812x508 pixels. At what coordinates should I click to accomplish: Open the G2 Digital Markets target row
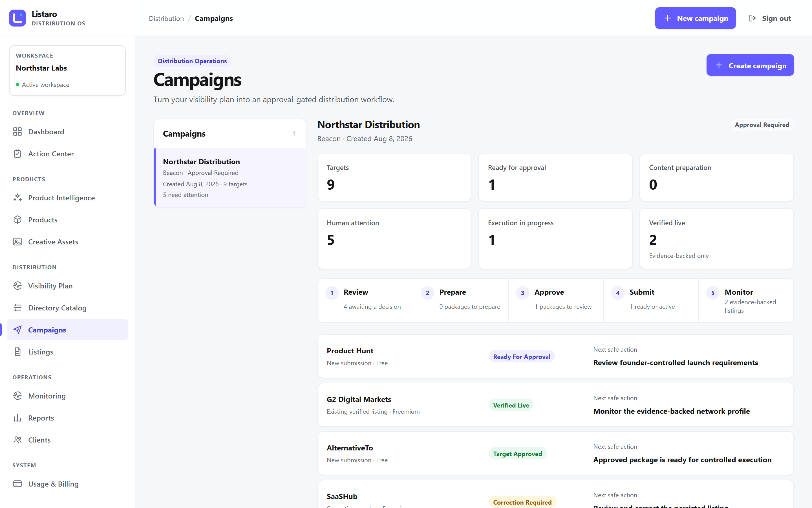coord(556,404)
